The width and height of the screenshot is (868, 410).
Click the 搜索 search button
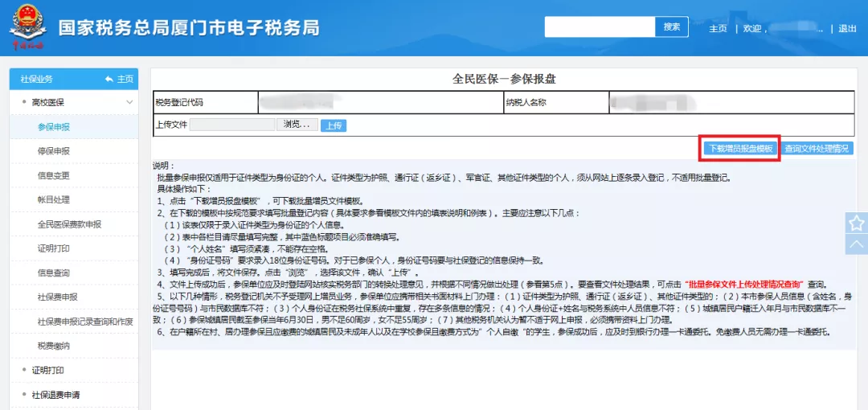(671, 27)
